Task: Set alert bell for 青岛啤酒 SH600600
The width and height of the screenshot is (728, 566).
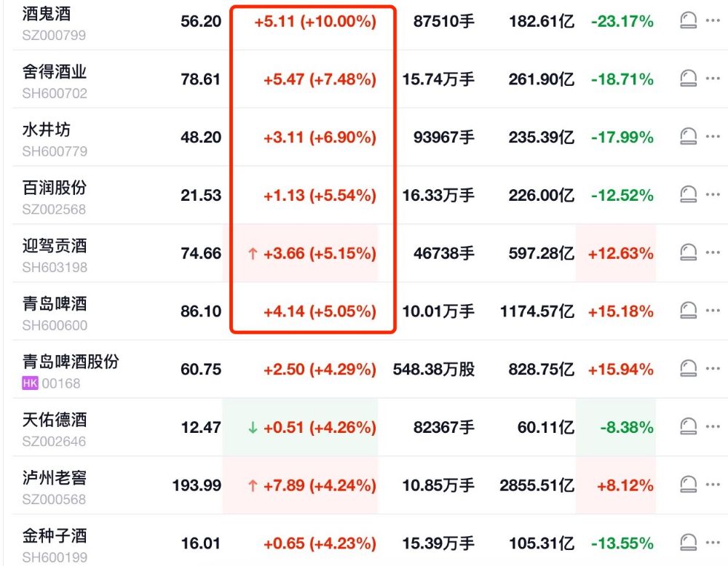Action: click(688, 311)
